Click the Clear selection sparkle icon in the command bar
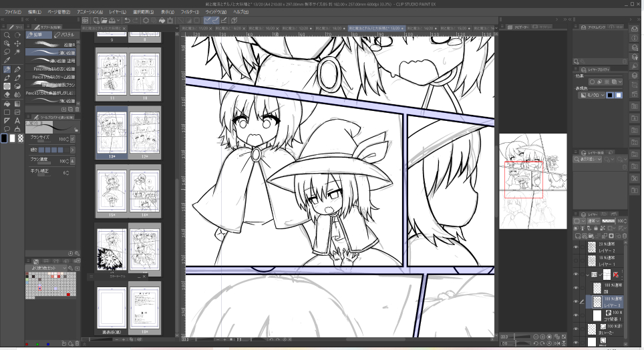Screen dimensions: 644x350 pyautogui.click(x=146, y=20)
